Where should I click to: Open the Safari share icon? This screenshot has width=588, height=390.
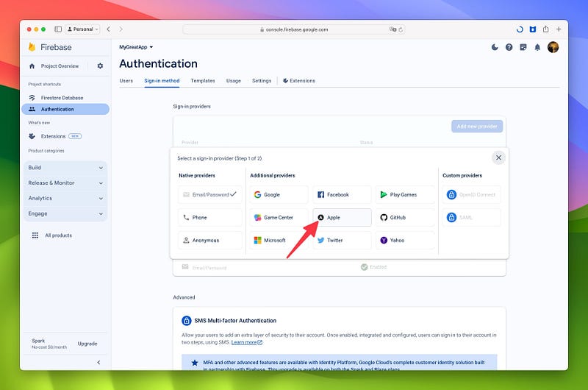(x=545, y=29)
